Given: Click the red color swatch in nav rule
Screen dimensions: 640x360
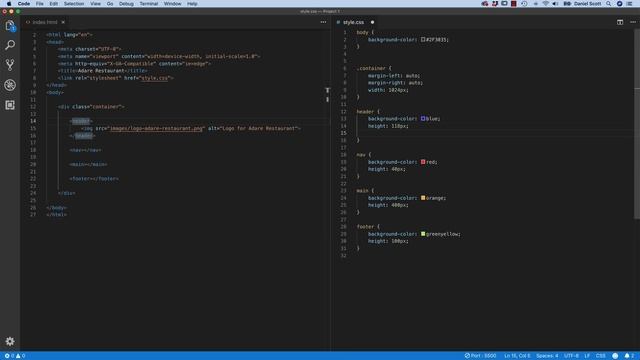Looking at the screenshot, I should pyautogui.click(x=423, y=162).
